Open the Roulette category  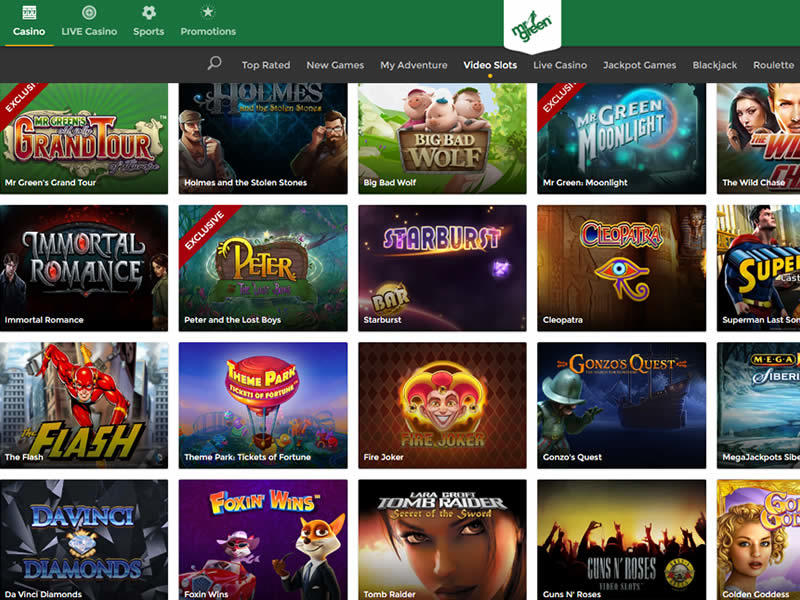coord(773,65)
